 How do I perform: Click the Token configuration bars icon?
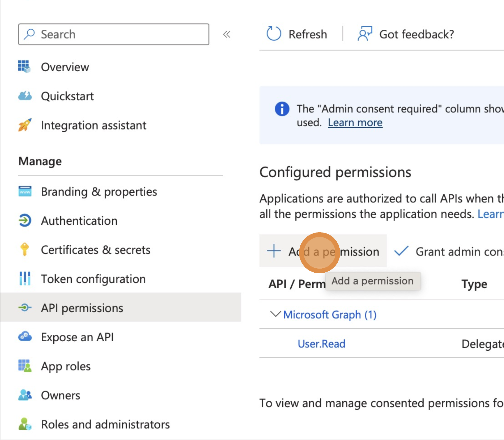[x=25, y=279]
